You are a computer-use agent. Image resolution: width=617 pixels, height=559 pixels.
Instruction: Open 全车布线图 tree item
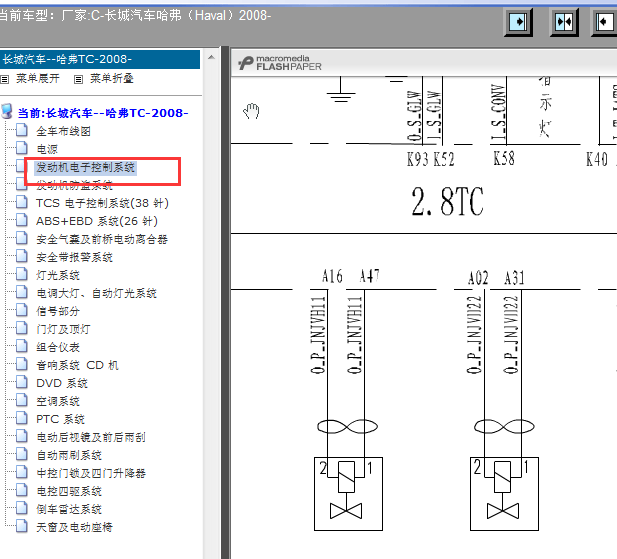point(63,131)
